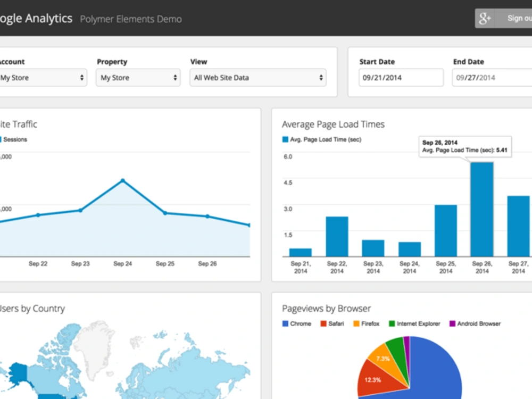Click the Internet Explorer legend label

point(418,323)
